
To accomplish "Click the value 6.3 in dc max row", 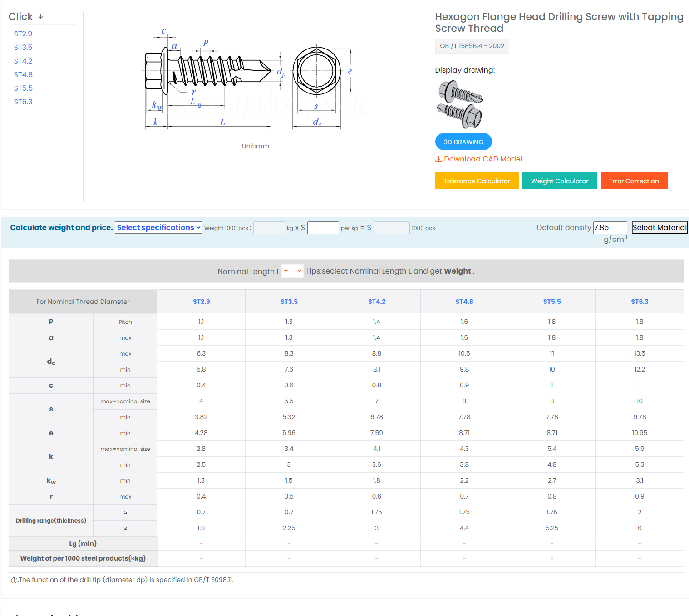I will tap(201, 353).
